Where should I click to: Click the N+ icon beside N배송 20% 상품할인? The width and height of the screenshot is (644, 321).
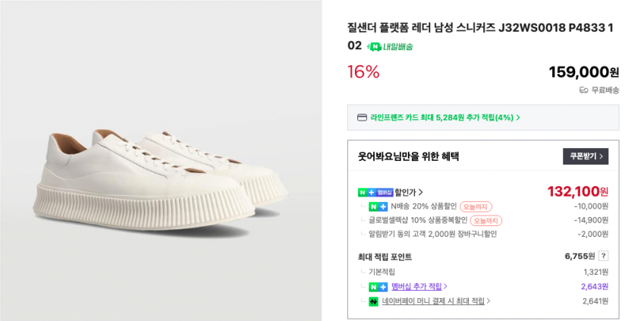point(378,206)
